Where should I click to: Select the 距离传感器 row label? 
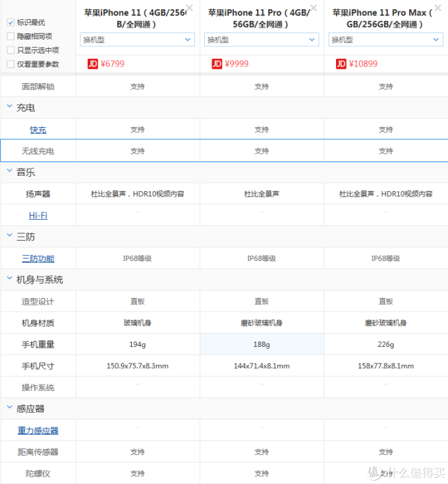[38, 452]
